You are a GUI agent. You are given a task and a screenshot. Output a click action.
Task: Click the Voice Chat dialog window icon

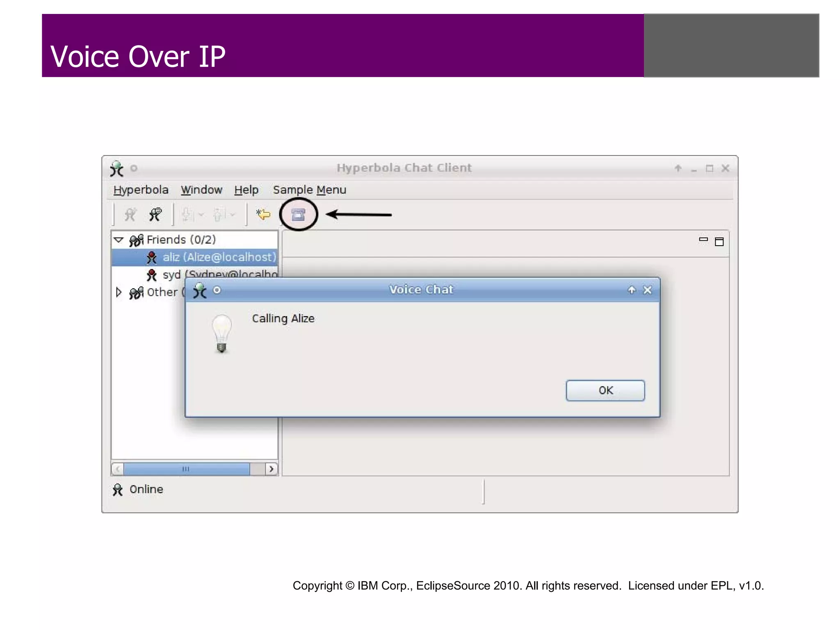tap(200, 290)
